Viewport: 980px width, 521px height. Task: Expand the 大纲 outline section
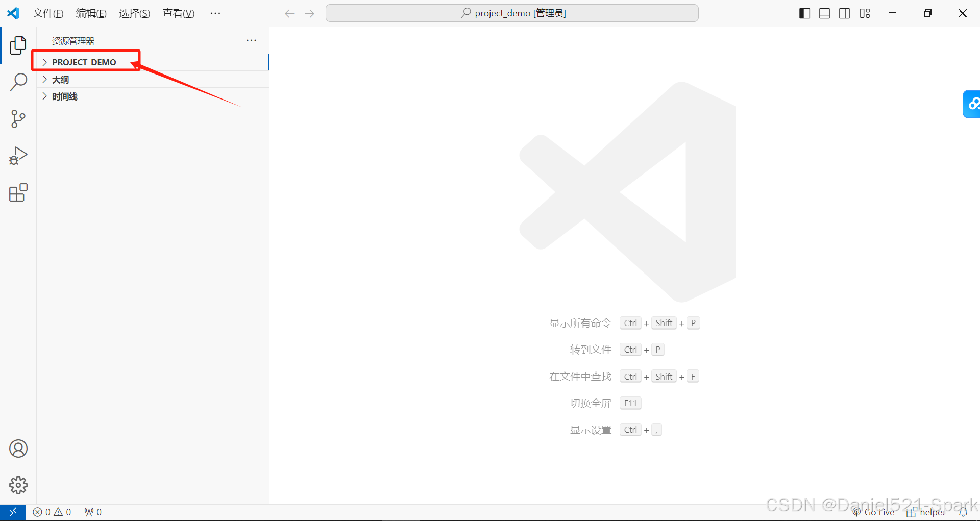(x=153, y=80)
